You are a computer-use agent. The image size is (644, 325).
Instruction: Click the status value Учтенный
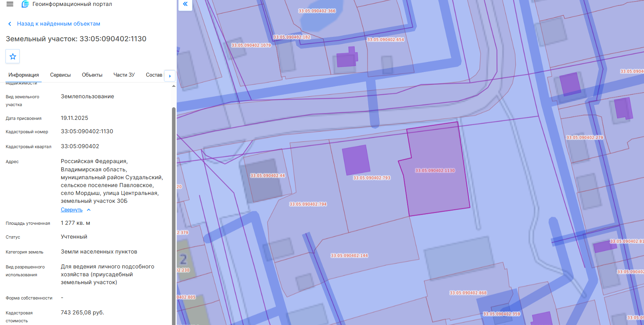click(74, 237)
